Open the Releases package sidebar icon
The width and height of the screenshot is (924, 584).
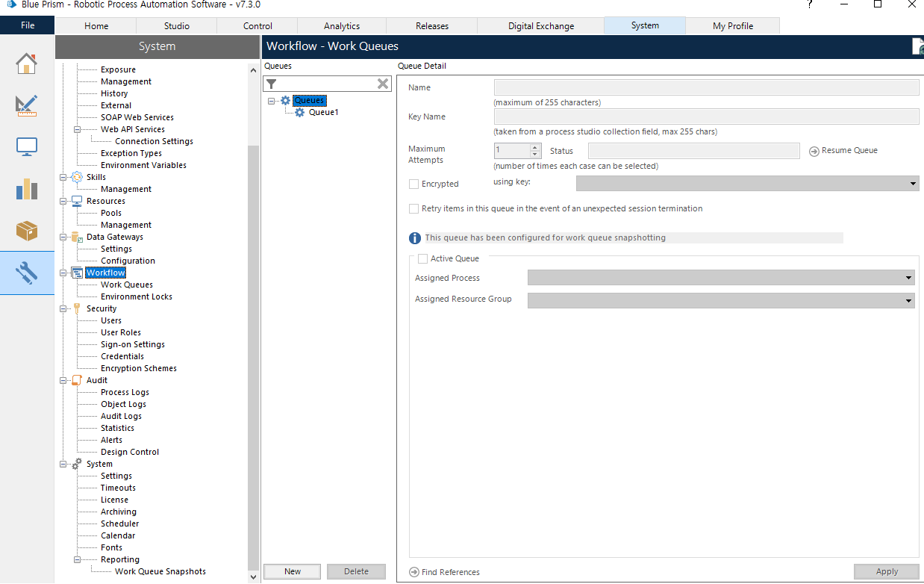[x=27, y=231]
